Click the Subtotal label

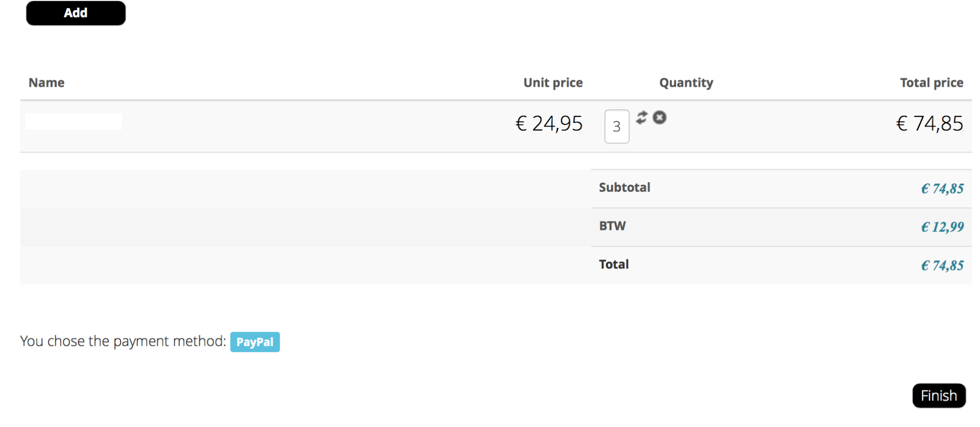pyautogui.click(x=624, y=187)
